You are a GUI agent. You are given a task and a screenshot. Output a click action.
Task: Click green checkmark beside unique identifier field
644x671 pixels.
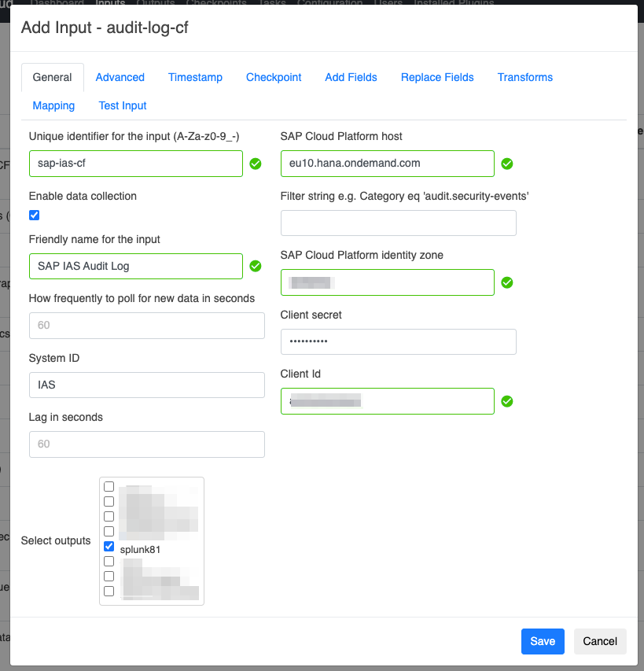click(x=256, y=164)
